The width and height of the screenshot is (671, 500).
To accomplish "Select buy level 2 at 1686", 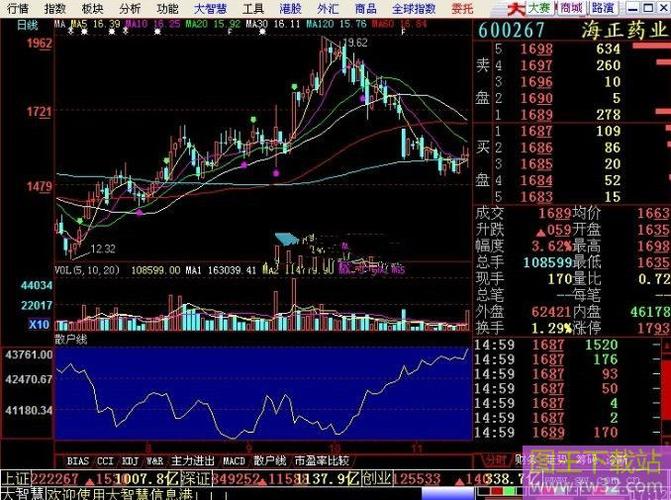I will 571,148.
